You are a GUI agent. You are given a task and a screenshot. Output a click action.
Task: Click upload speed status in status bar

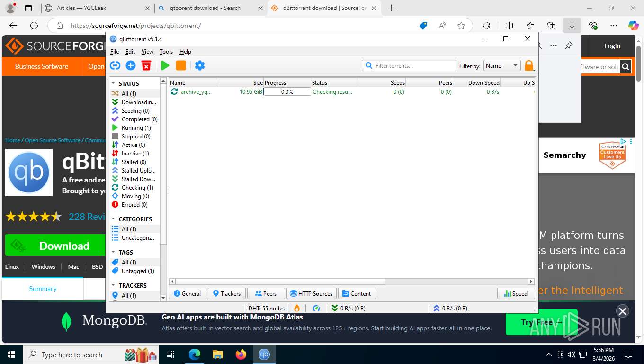[x=450, y=308]
